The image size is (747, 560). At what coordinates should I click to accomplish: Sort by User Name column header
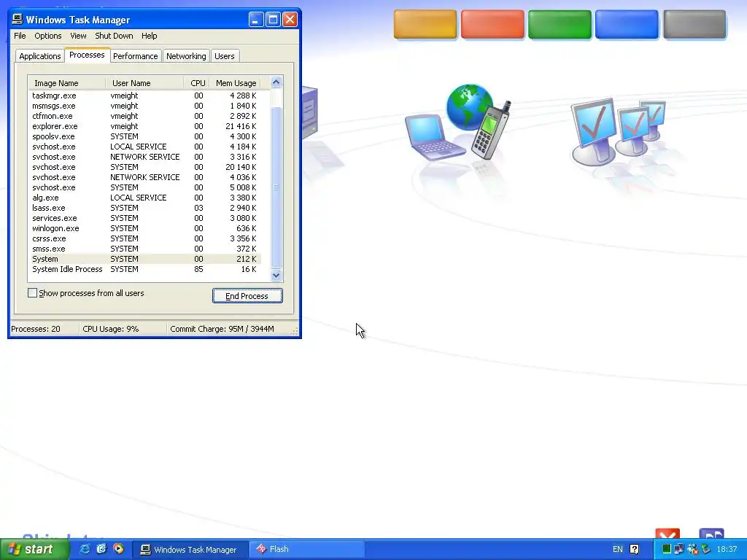[x=144, y=83]
